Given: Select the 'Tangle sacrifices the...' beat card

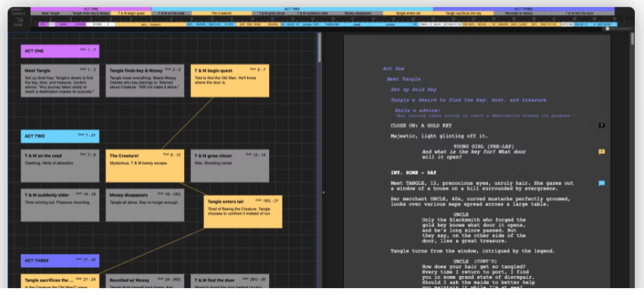Looking at the screenshot, I should [x=60, y=281].
